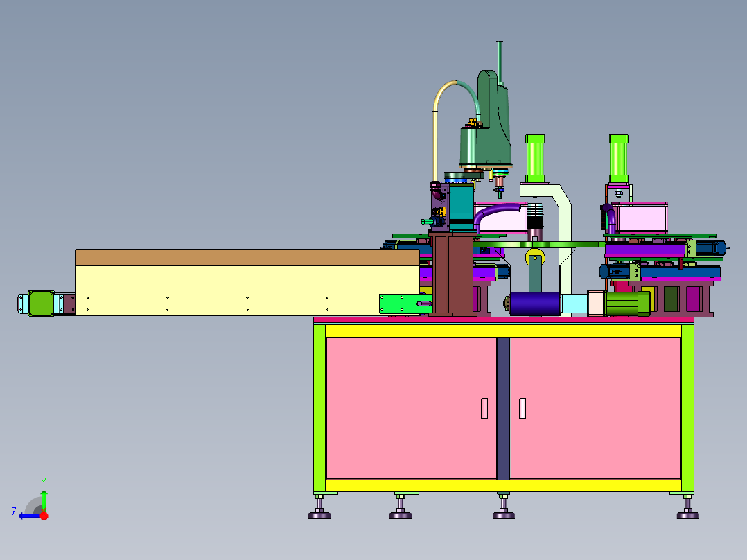Pick the handle on the left cabinet door
Image resolution: width=747 pixels, height=560 pixels.
[x=484, y=408]
